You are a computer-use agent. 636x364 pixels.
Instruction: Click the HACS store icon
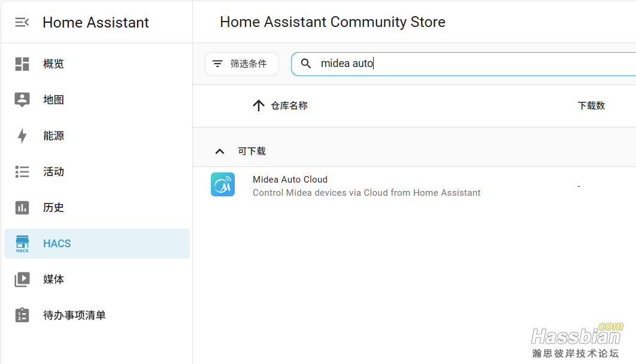point(22,244)
